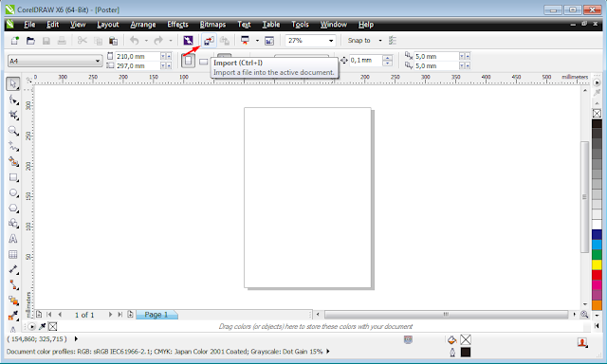Expand the cursor coordinates status arrow

pos(76,338)
